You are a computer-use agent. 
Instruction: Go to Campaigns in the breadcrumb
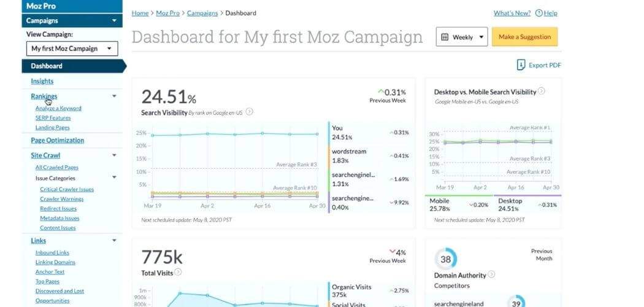click(x=202, y=13)
